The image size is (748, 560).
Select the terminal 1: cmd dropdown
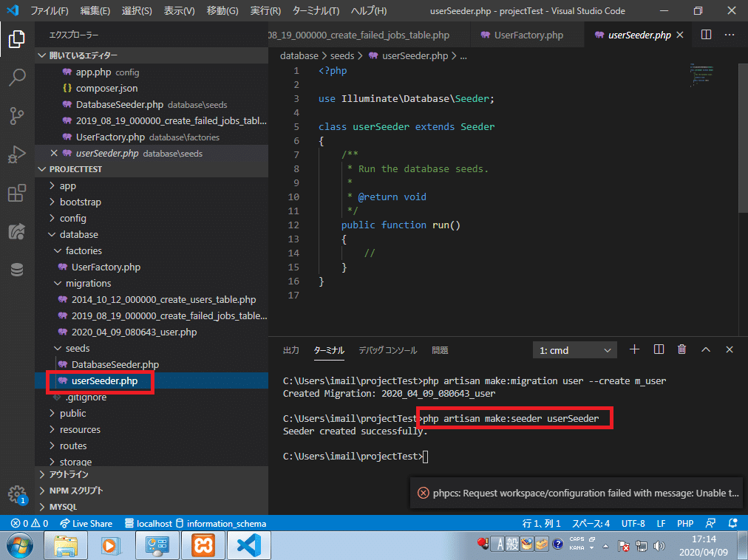tap(575, 350)
